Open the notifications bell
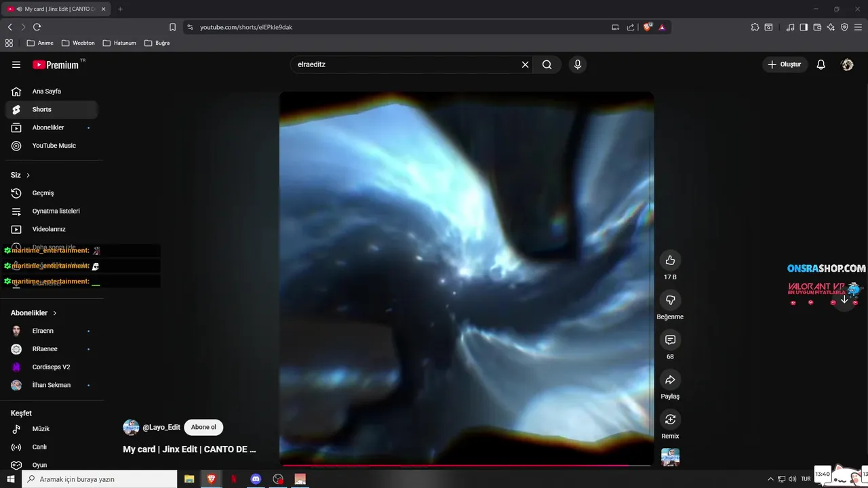868x488 pixels. [x=821, y=64]
